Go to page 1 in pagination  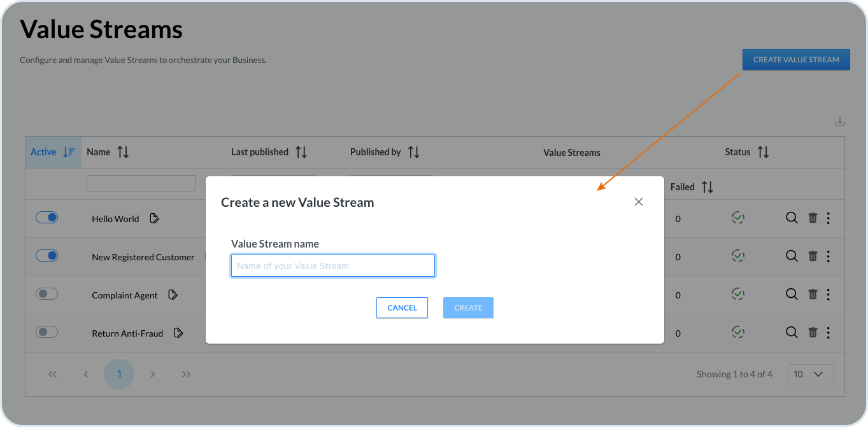point(119,374)
